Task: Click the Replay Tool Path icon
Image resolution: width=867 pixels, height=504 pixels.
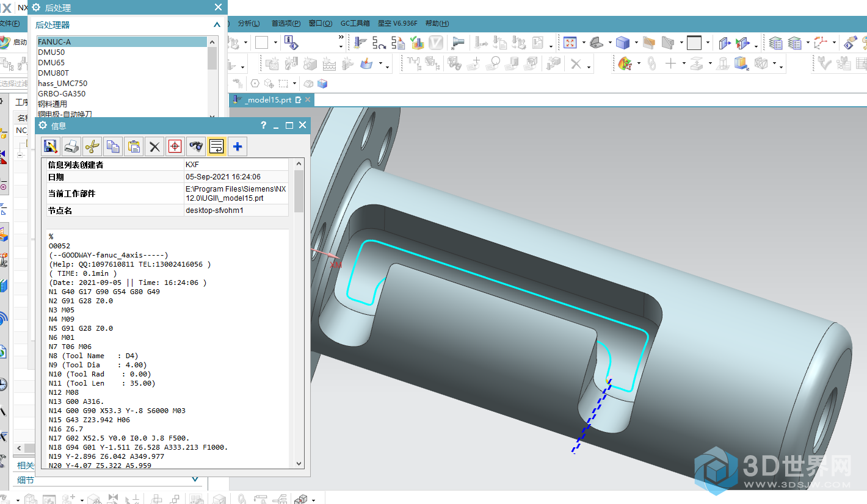Action: [x=379, y=43]
